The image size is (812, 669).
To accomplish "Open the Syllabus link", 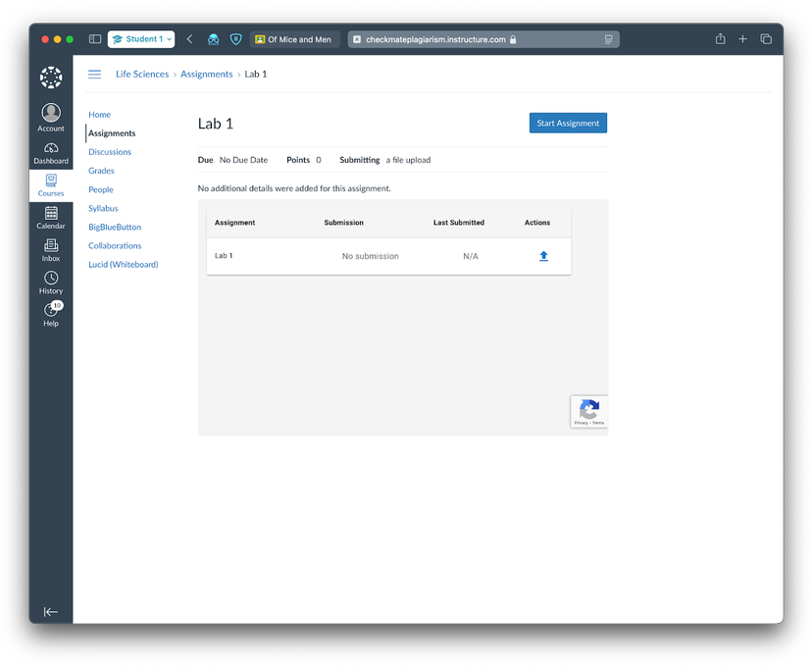I will point(102,208).
